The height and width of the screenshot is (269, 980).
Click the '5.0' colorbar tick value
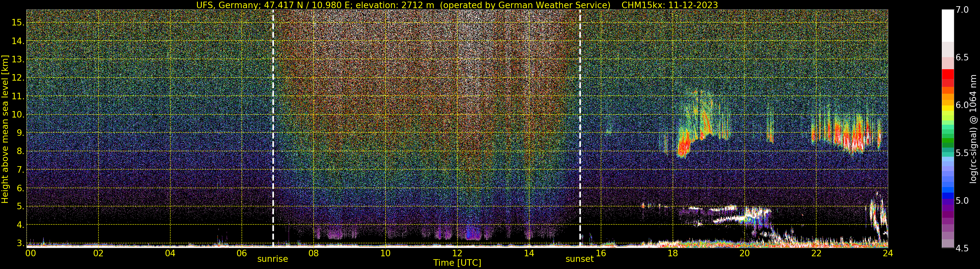pos(962,200)
